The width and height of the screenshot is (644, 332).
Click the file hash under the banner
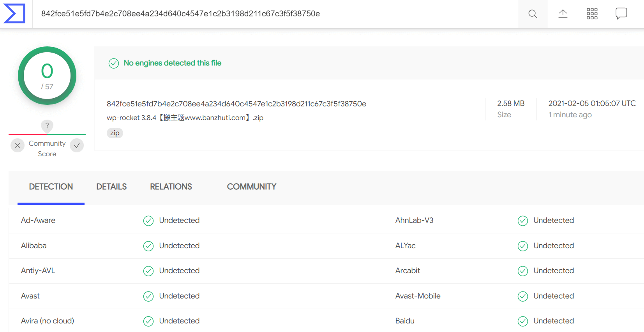click(x=236, y=104)
